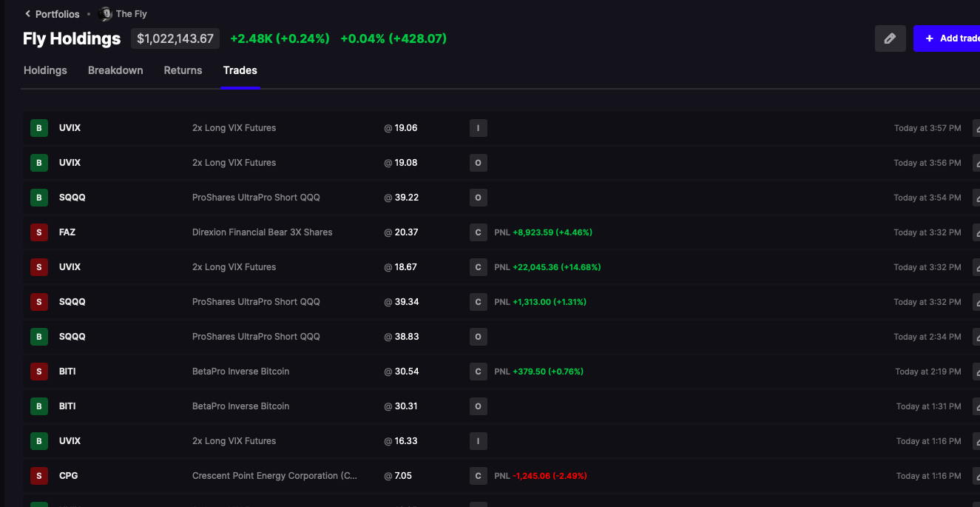Click C tag on CPG trade
This screenshot has width=980, height=507.
coord(479,476)
